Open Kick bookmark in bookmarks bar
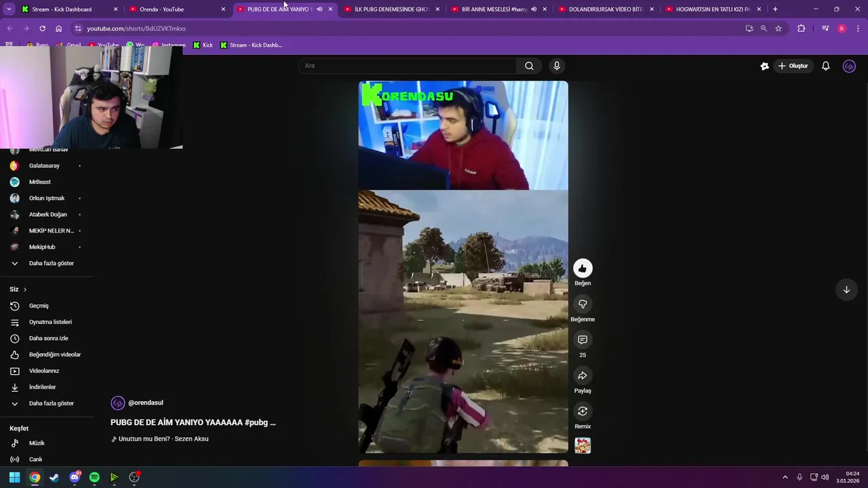The image size is (868, 488). pos(203,45)
